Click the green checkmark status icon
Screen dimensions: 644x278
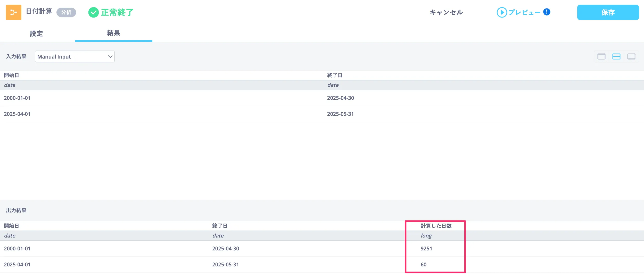(x=93, y=12)
